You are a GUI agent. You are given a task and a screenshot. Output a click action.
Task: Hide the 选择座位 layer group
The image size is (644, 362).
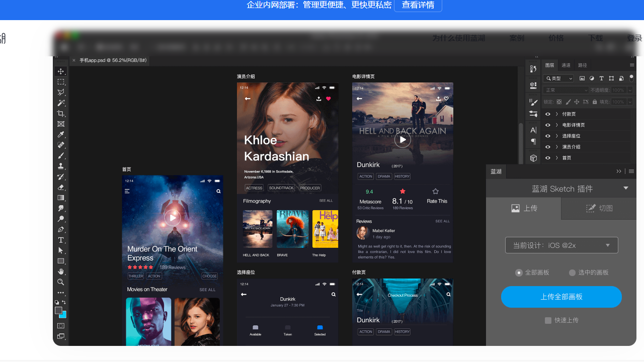pos(548,136)
